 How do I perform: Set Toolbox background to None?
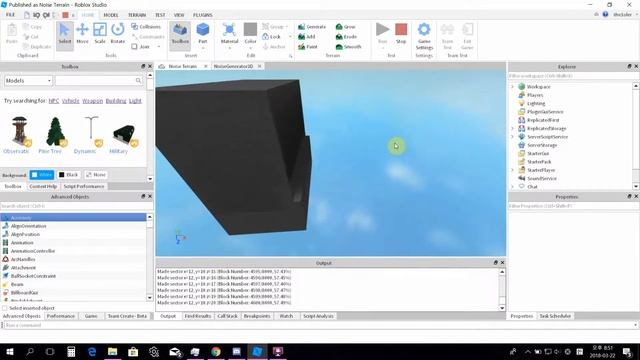pyautogui.click(x=96, y=175)
